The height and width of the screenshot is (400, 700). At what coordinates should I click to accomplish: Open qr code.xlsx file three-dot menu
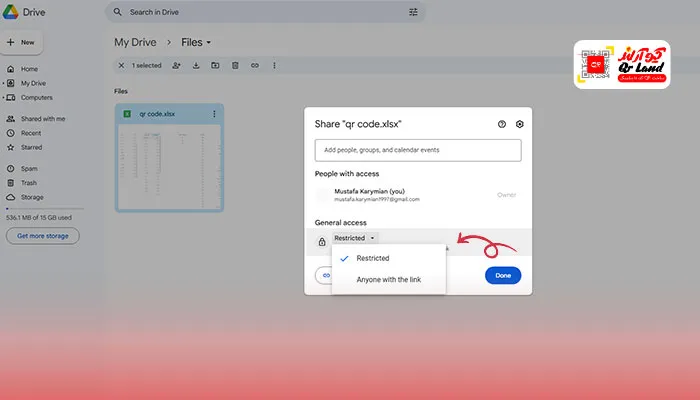tap(214, 114)
